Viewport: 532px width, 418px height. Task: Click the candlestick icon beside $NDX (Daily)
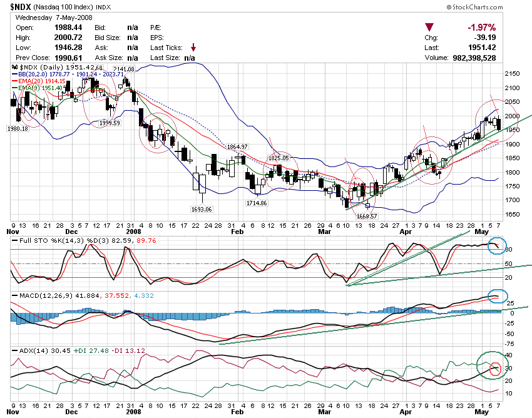[14, 67]
